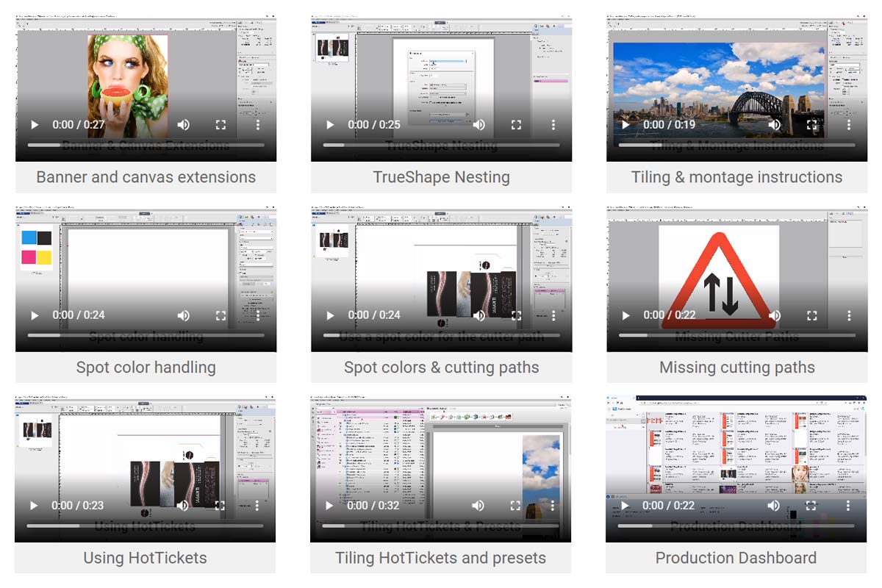The width and height of the screenshot is (882, 588).
Task: Toggle fullscreen on TrueShape Nesting video
Action: (516, 125)
